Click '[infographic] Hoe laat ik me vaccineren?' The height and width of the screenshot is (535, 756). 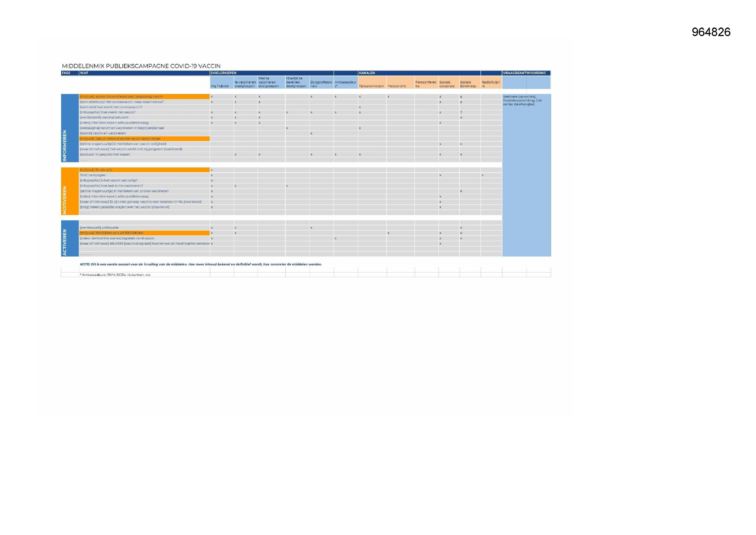(x=144, y=186)
